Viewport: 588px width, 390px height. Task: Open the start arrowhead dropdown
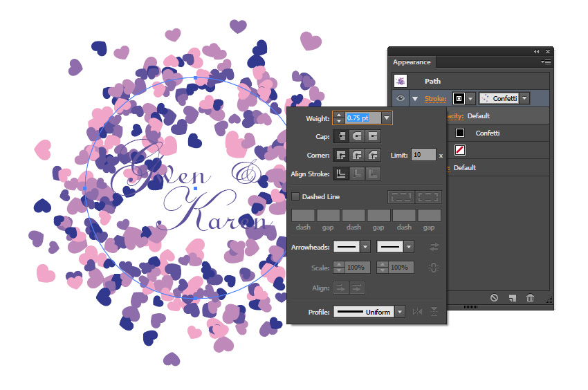coord(365,247)
